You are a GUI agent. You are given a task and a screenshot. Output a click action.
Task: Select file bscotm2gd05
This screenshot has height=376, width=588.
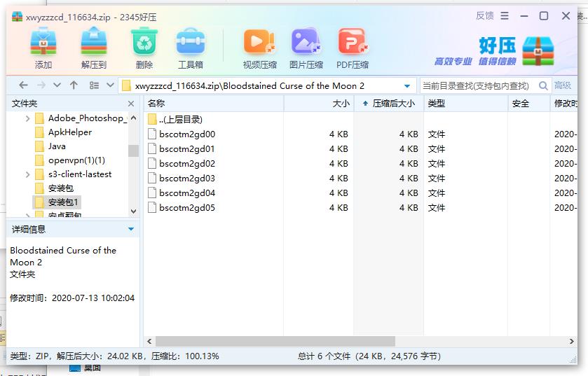pyautogui.click(x=187, y=207)
